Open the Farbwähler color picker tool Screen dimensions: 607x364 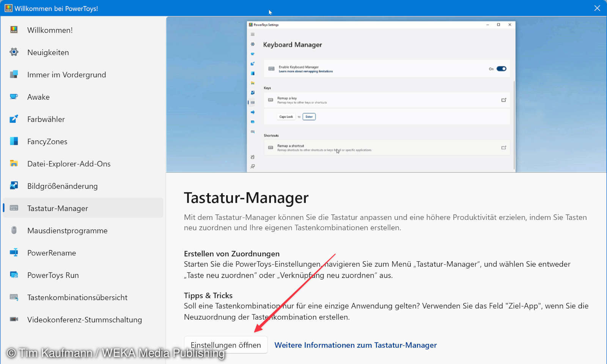pyautogui.click(x=14, y=119)
